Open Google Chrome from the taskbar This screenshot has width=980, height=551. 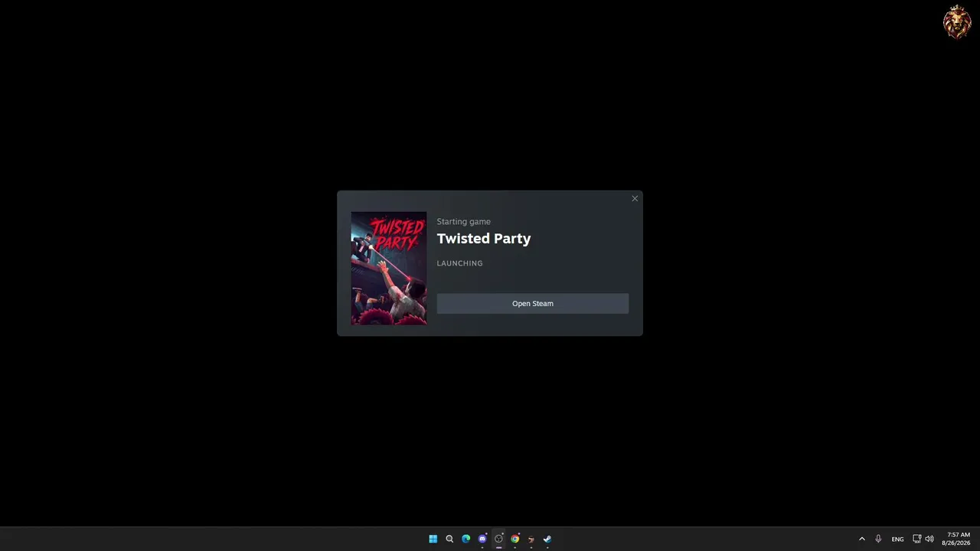point(515,539)
